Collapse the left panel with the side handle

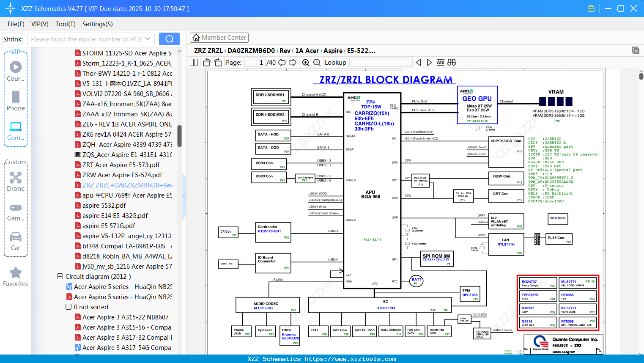(x=184, y=196)
